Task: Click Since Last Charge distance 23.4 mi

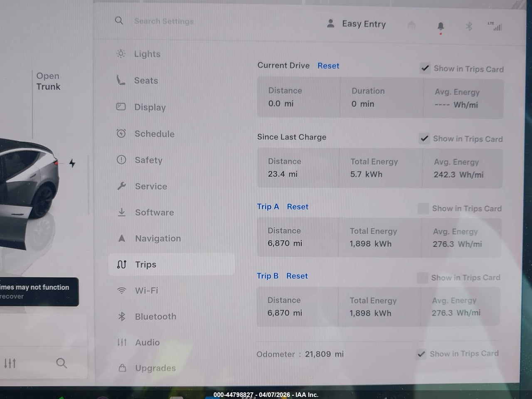Action: point(283,174)
